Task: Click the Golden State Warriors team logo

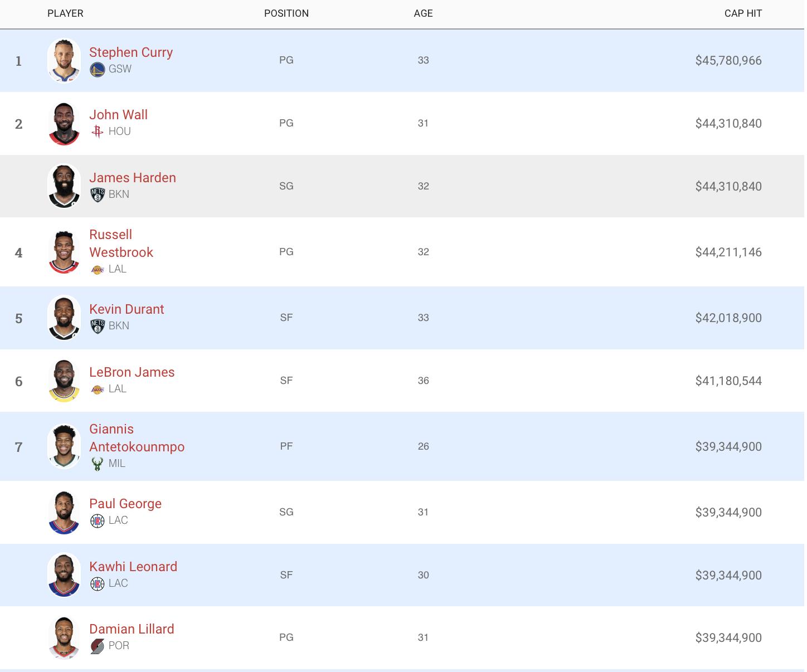Action: pyautogui.click(x=97, y=70)
